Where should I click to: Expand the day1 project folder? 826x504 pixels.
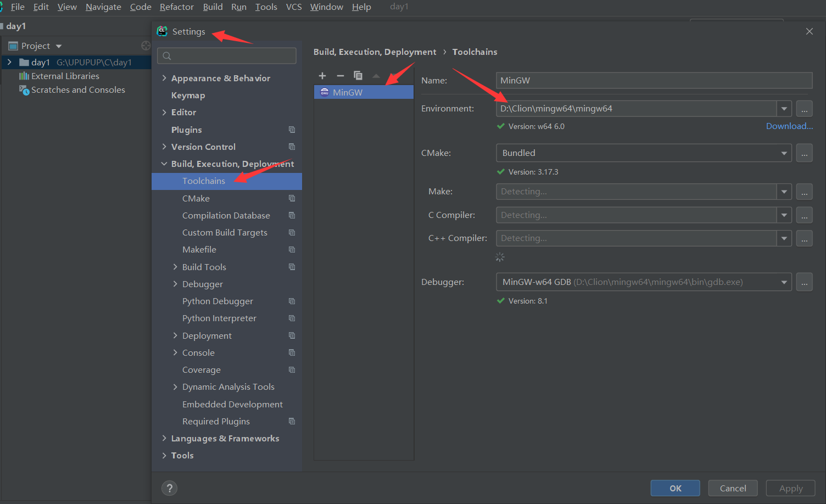pyautogui.click(x=9, y=62)
